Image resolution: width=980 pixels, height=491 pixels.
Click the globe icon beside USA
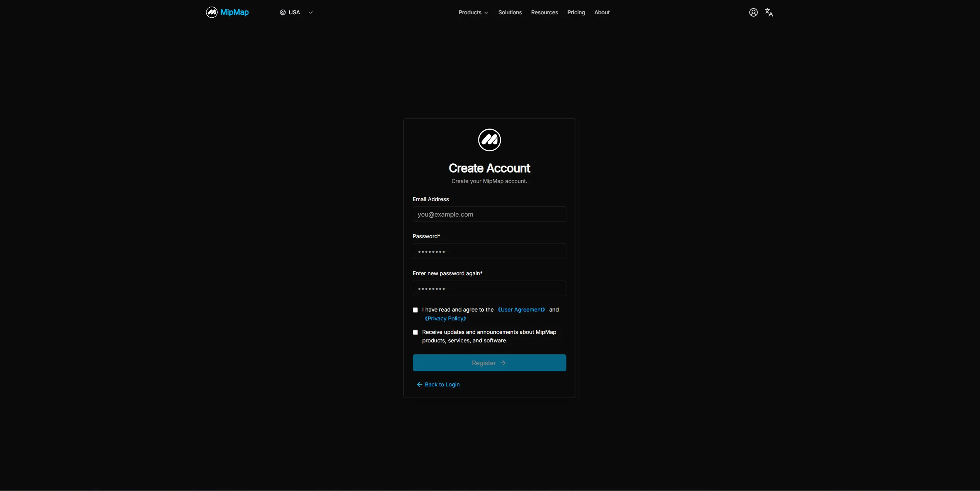283,12
